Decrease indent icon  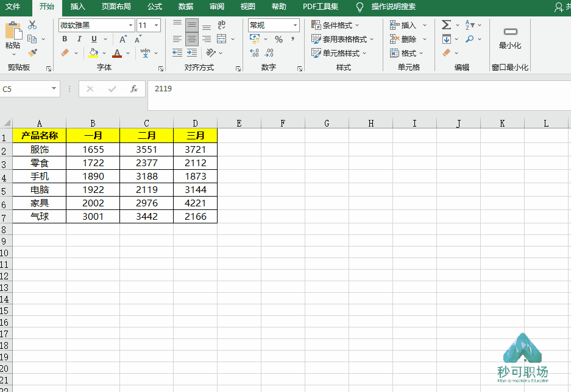click(177, 53)
